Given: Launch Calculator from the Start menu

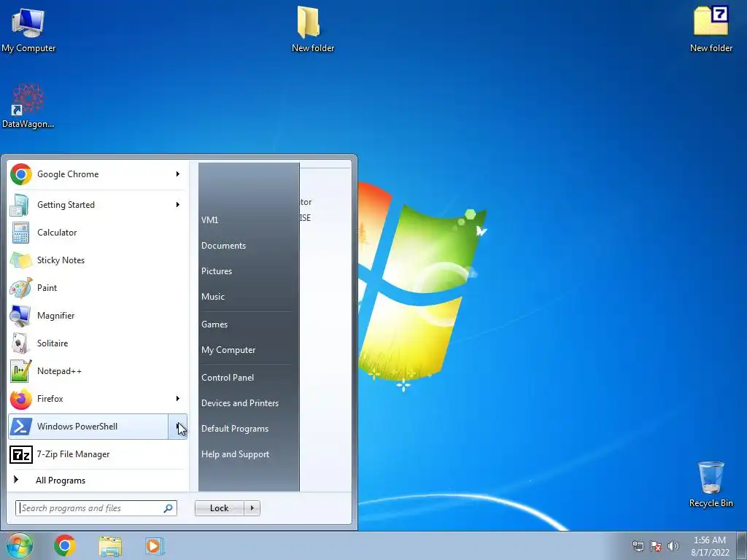Looking at the screenshot, I should (x=98, y=233).
